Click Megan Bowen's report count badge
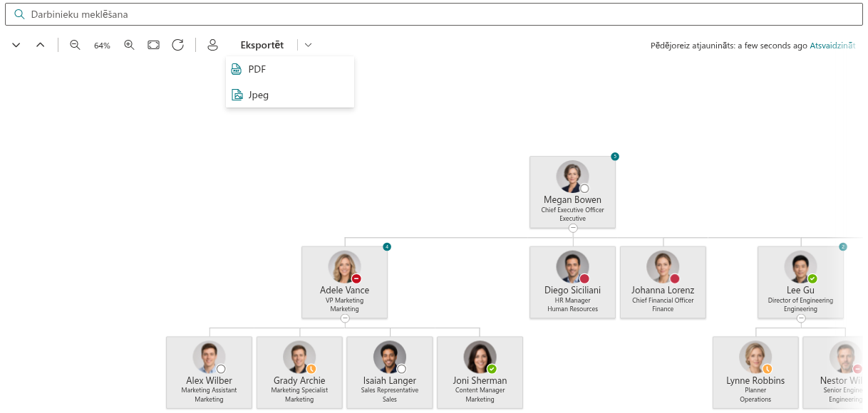 tap(615, 156)
